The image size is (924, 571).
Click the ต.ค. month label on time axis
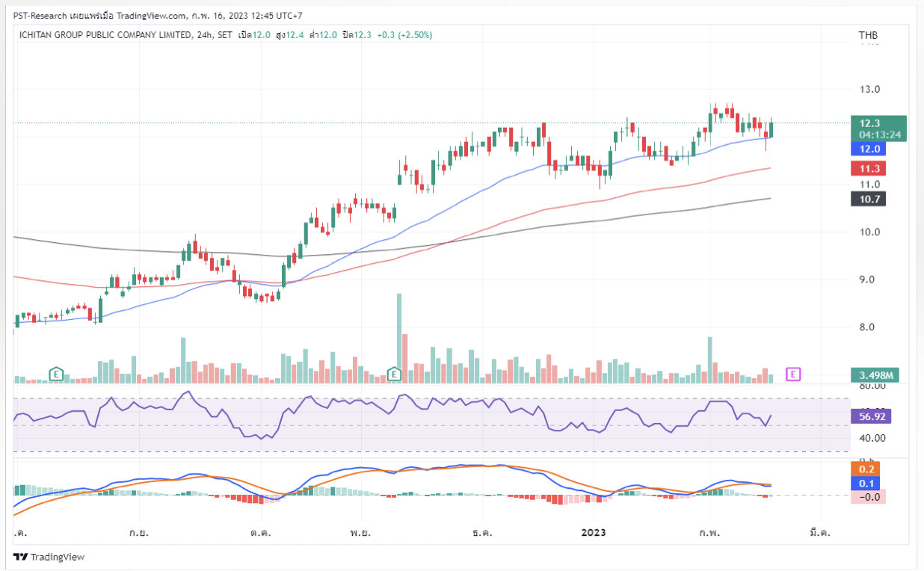261,533
